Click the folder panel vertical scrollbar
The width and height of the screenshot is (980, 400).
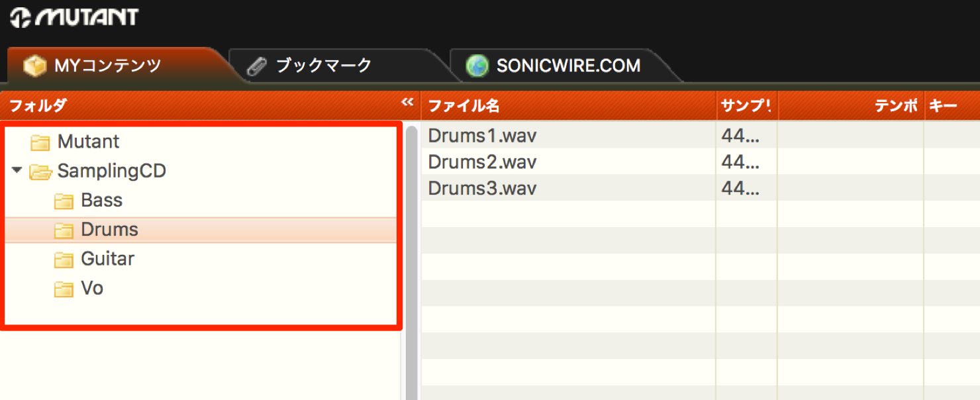[411, 262]
